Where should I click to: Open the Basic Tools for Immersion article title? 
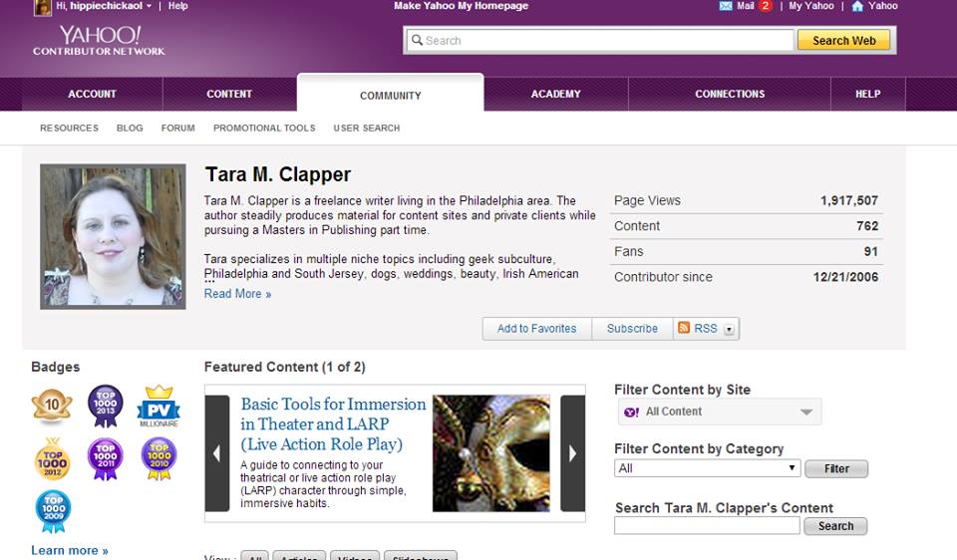coord(333,423)
